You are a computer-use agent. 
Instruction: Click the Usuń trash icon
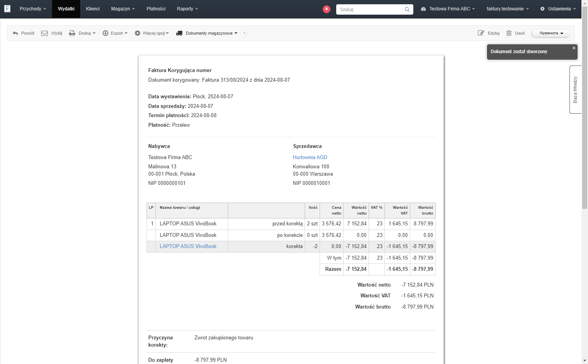[x=509, y=33]
